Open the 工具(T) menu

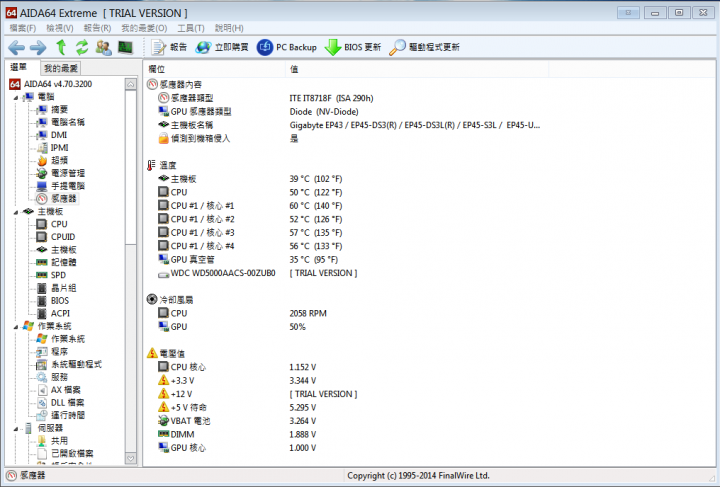pyautogui.click(x=191, y=28)
